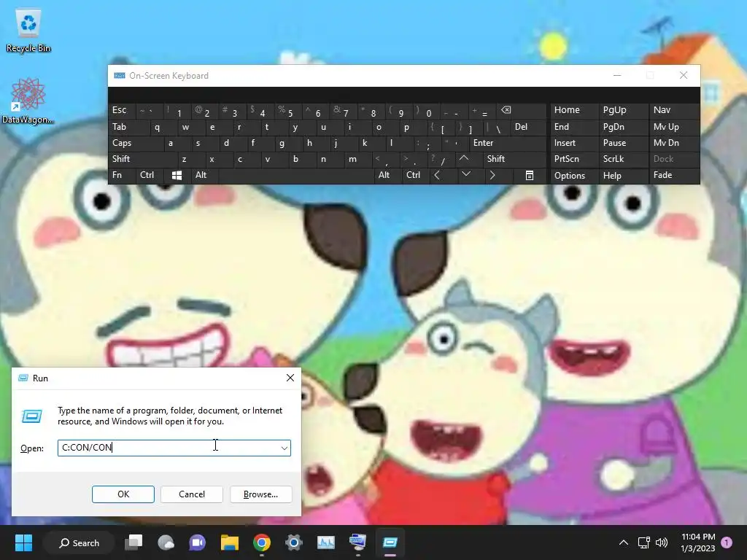747x560 pixels.
Task: Open the performance monitor taskbar icon
Action: [x=326, y=542]
